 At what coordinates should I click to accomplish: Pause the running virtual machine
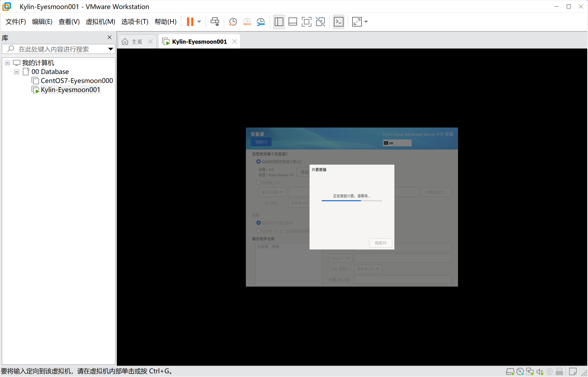coord(190,22)
